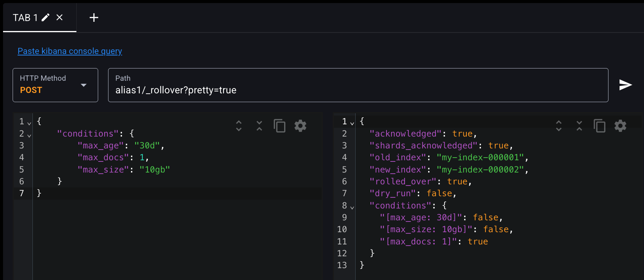
Task: Open the Paste kibana console query link
Action: point(70,51)
